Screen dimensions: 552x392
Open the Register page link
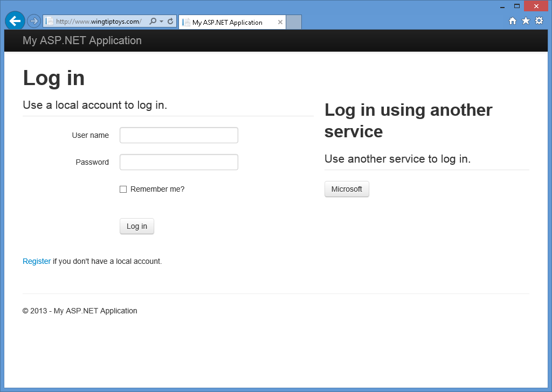tap(36, 261)
